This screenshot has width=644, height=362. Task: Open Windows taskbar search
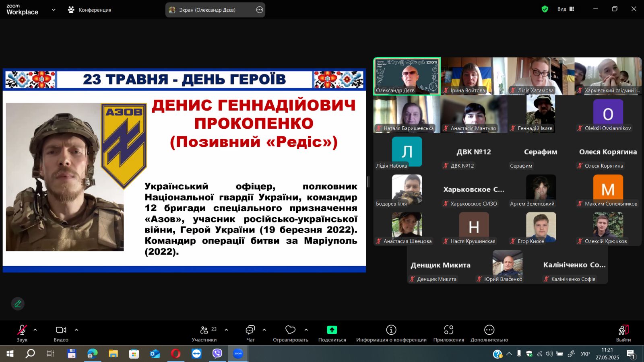click(30, 354)
